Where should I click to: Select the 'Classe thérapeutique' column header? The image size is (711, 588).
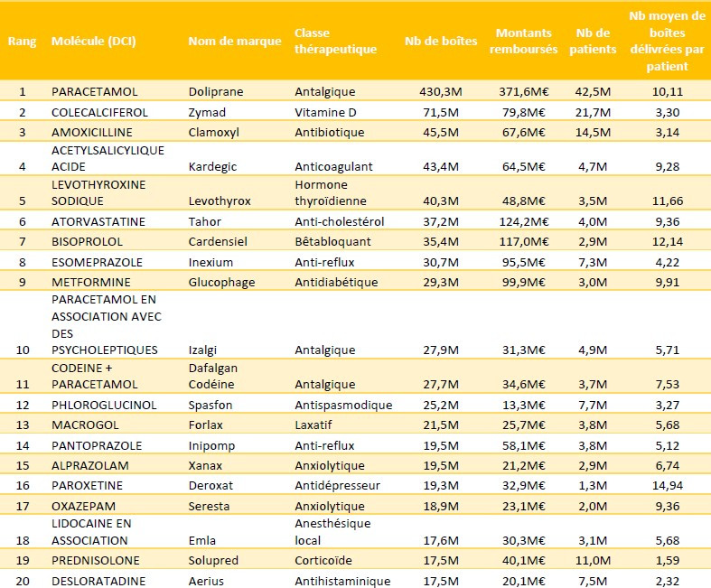(335, 42)
